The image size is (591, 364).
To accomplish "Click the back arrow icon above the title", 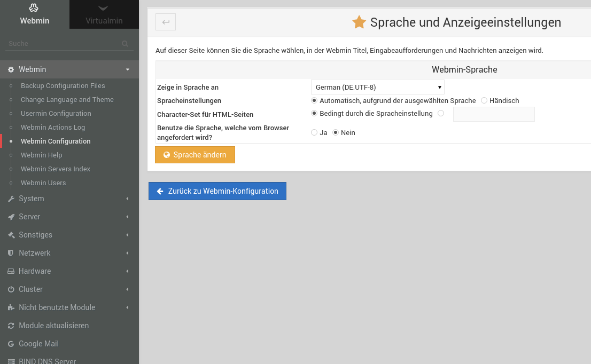I will (165, 22).
